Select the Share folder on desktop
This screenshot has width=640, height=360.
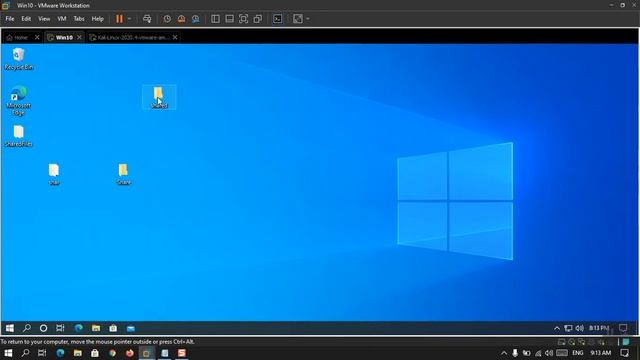pos(123,174)
